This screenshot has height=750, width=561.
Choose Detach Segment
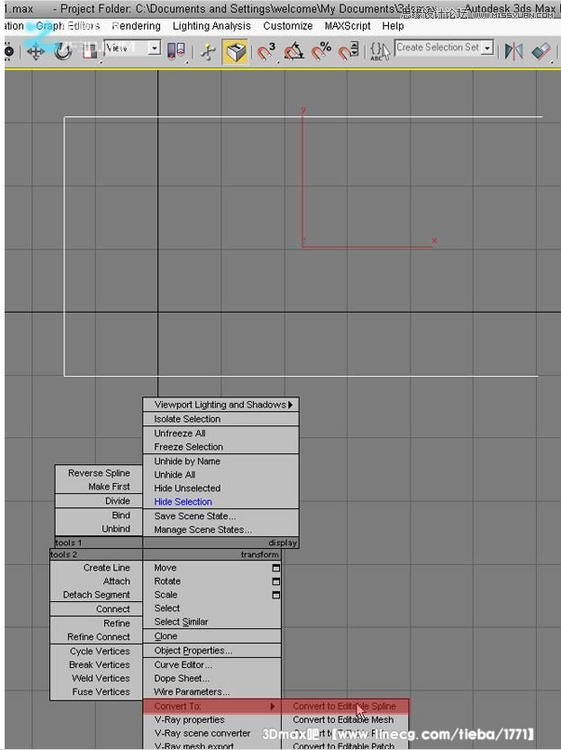(x=96, y=595)
